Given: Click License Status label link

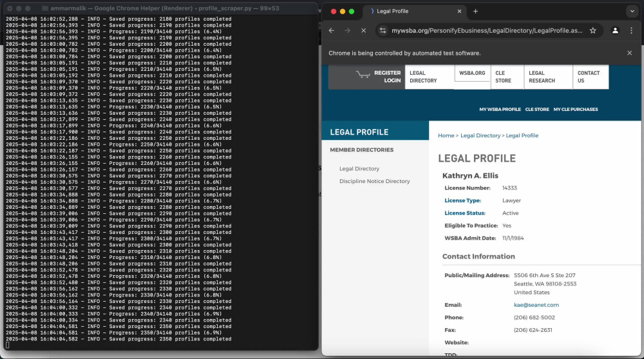Looking at the screenshot, I should [464, 213].
